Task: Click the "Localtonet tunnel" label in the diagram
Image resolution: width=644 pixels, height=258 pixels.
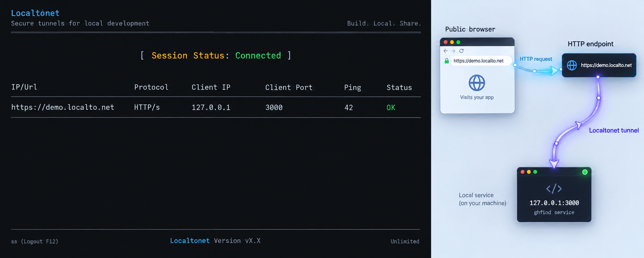Action: (614, 130)
